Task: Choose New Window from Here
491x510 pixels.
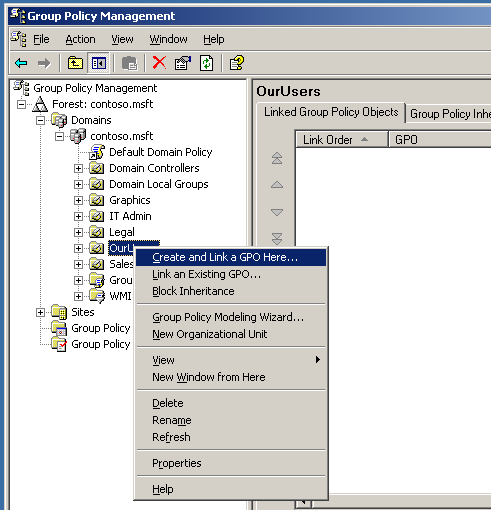Action: tap(231, 377)
